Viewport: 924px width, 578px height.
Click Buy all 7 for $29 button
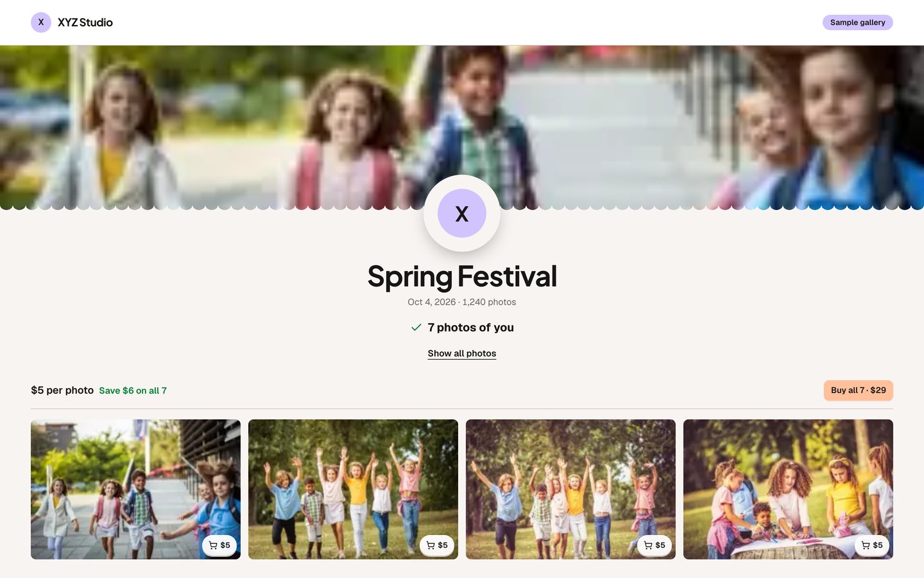[x=859, y=390]
